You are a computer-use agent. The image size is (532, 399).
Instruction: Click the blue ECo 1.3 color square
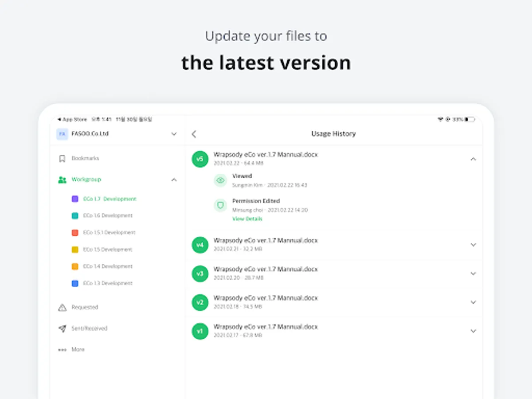(75, 283)
